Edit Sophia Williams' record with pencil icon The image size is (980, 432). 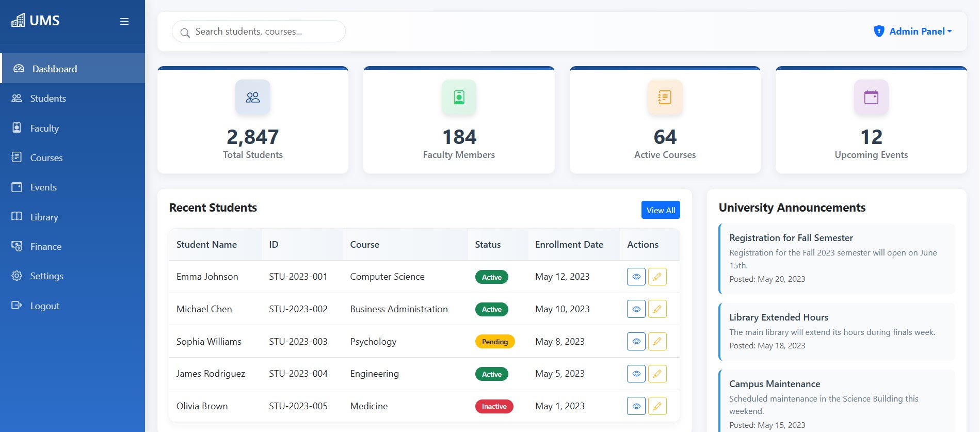tap(657, 341)
